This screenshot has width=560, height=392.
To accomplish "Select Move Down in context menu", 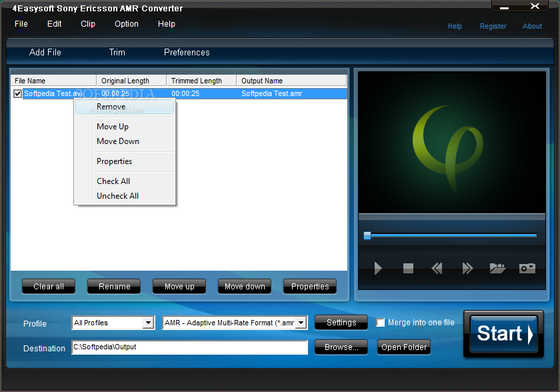I will (x=125, y=141).
